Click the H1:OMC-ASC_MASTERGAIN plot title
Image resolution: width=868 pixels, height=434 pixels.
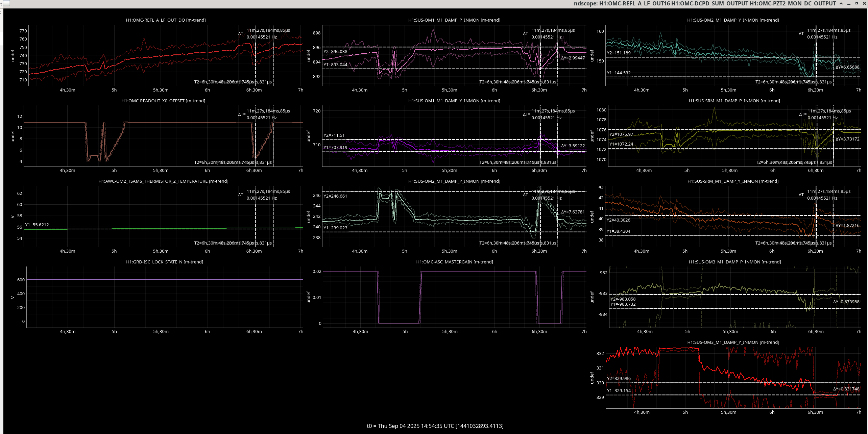tap(454, 262)
